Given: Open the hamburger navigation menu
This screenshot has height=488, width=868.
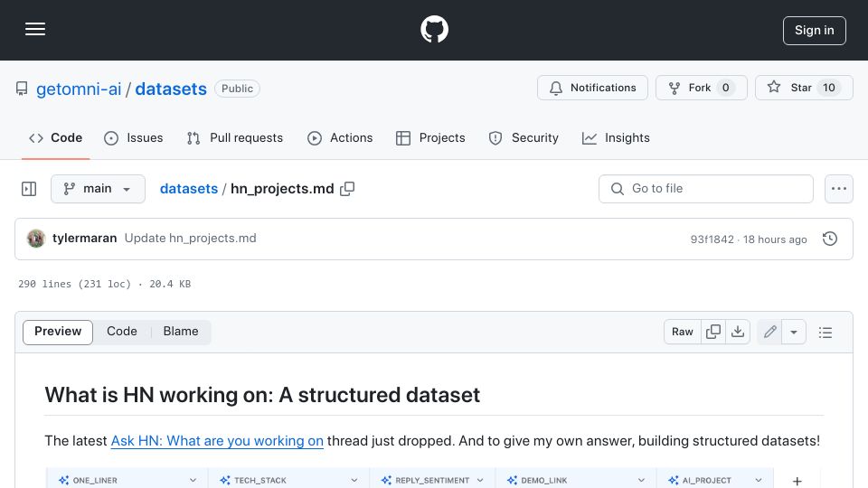Looking at the screenshot, I should pyautogui.click(x=35, y=29).
